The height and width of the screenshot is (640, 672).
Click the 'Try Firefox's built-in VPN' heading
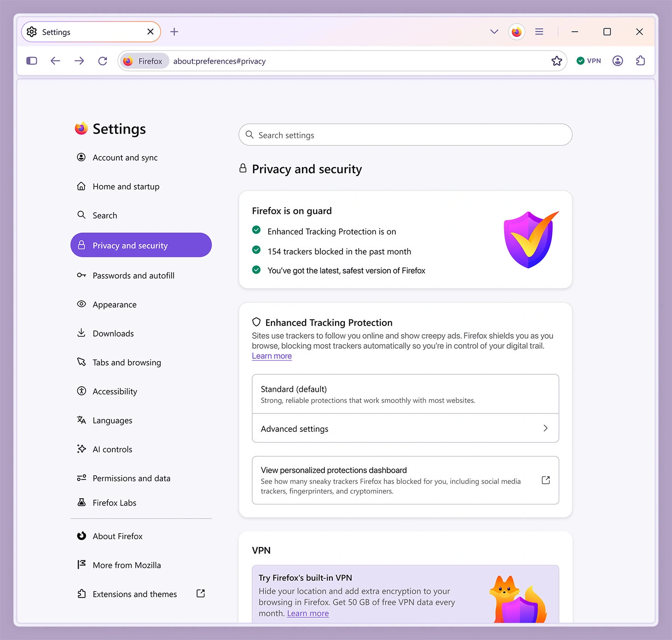pyautogui.click(x=305, y=578)
